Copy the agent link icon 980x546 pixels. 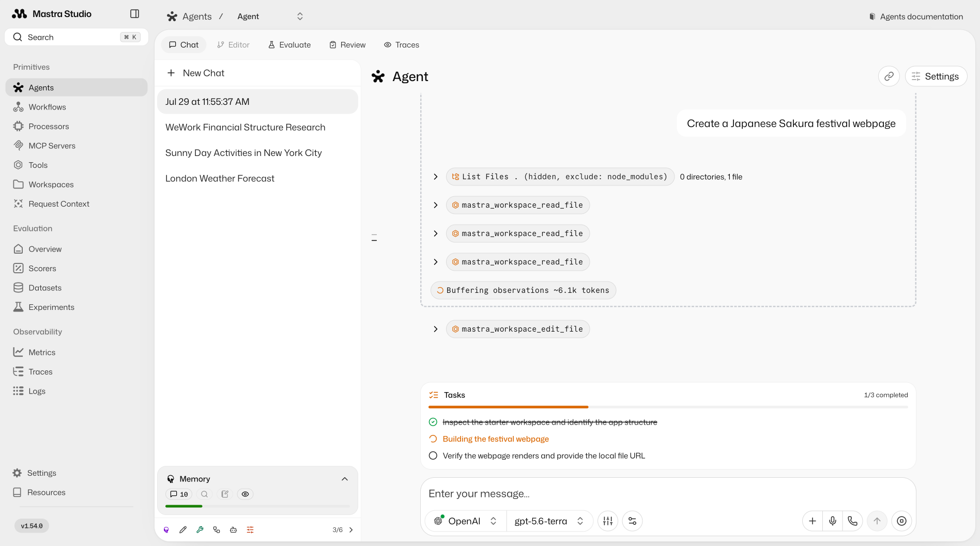tap(889, 76)
